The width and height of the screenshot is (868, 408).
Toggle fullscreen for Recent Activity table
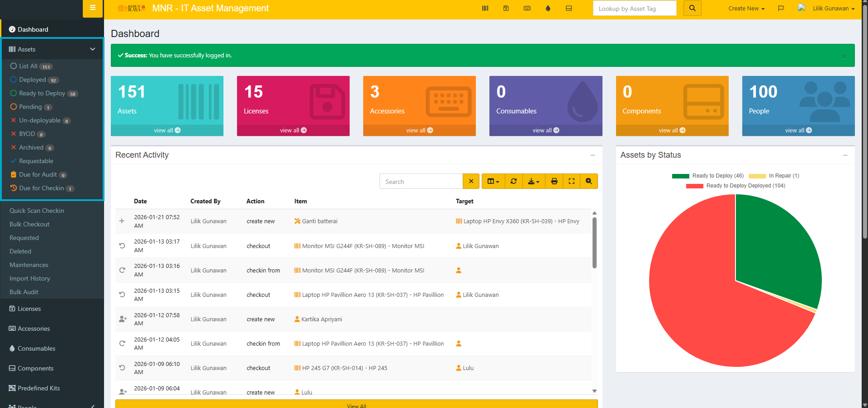click(571, 181)
